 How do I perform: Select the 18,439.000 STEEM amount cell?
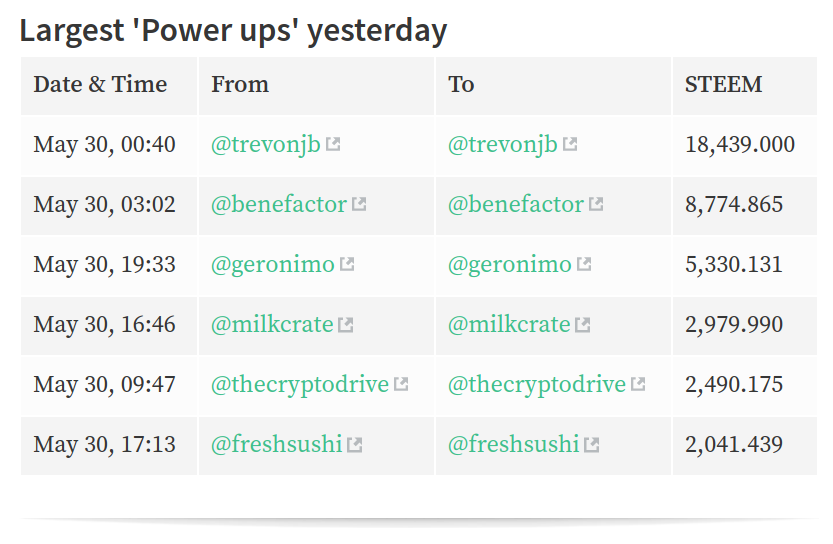click(745, 144)
